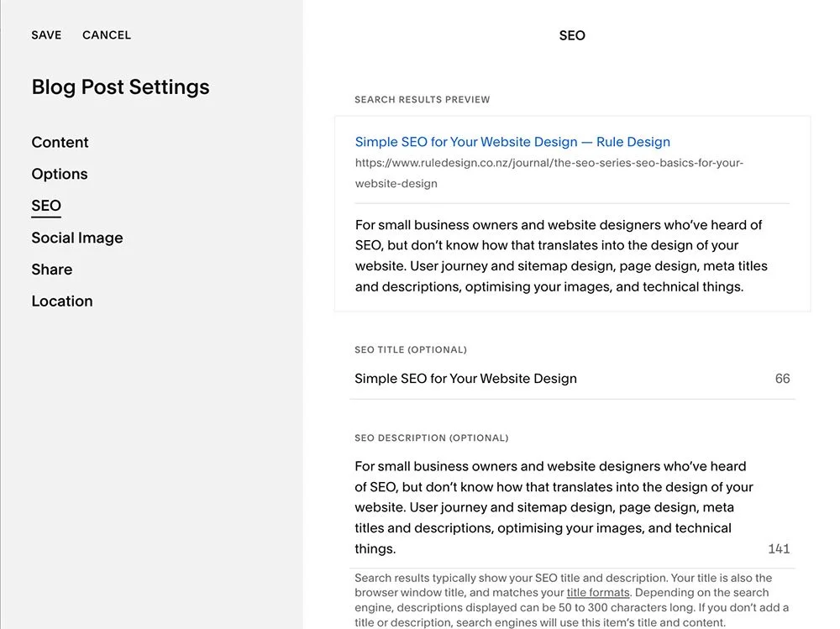Go to the Social Image section
The width and height of the screenshot is (840, 629).
pyautogui.click(x=77, y=238)
